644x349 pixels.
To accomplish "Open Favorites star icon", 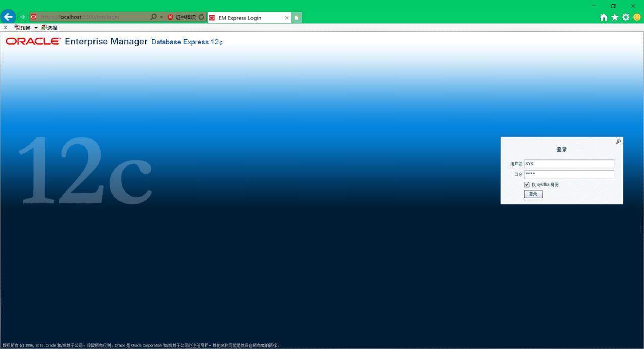I will [x=615, y=17].
